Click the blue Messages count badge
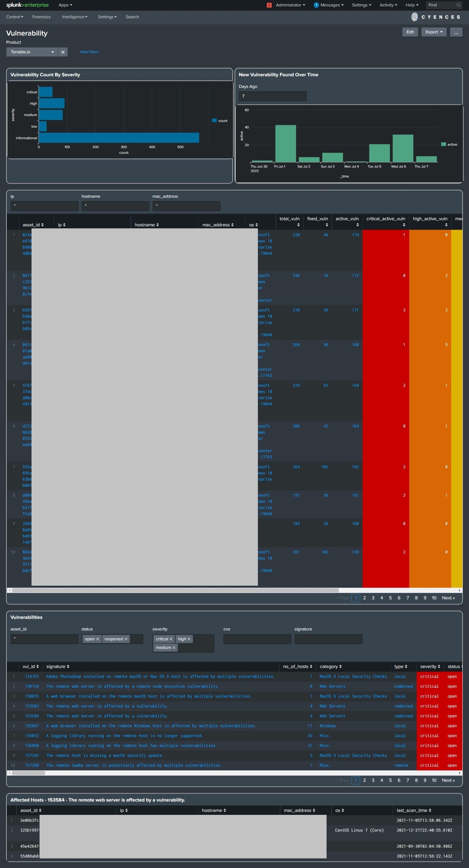469x868 pixels. 316,5
